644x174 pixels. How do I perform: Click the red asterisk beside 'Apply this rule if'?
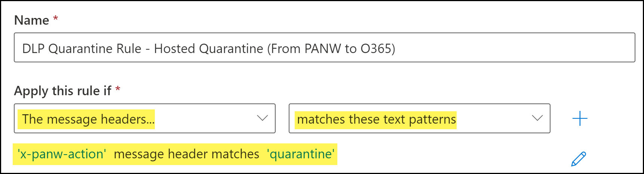click(118, 88)
